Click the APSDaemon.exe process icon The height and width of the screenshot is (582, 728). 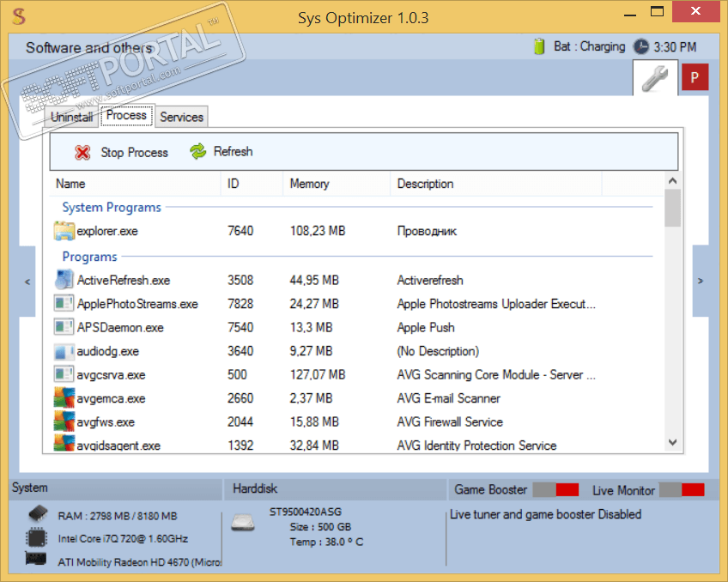(64, 327)
